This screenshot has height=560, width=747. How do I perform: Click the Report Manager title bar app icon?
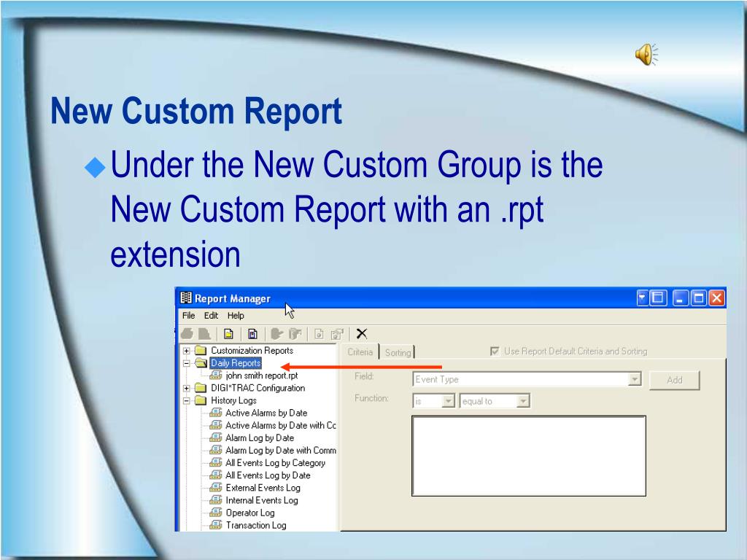tap(186, 298)
